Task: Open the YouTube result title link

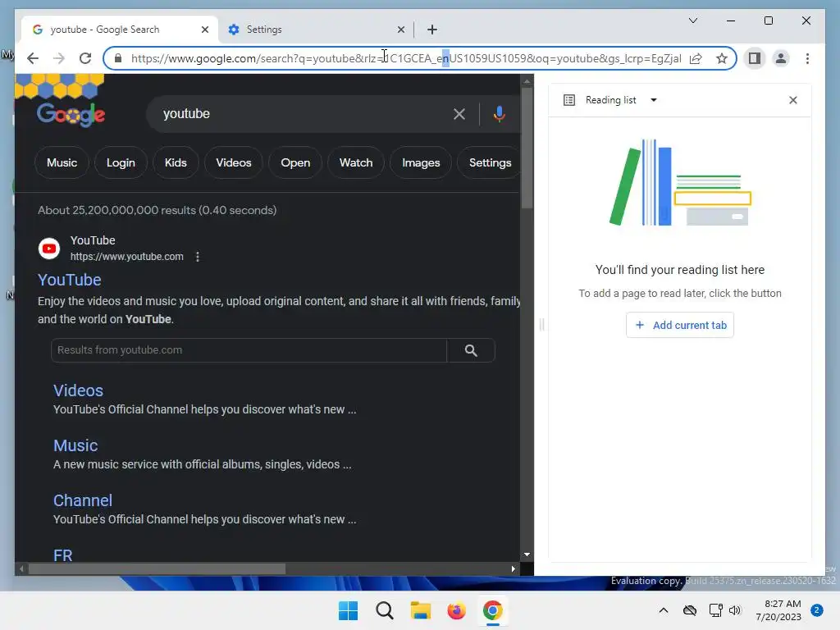Action: tap(69, 280)
